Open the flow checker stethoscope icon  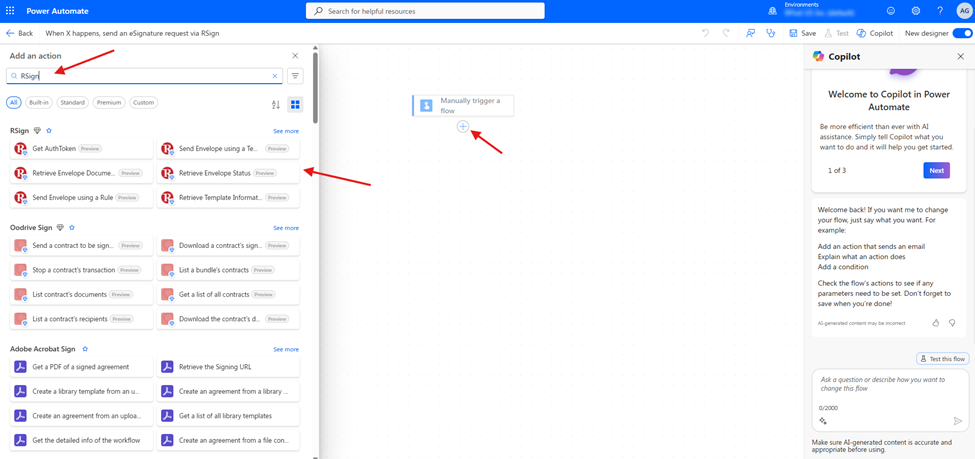point(770,33)
